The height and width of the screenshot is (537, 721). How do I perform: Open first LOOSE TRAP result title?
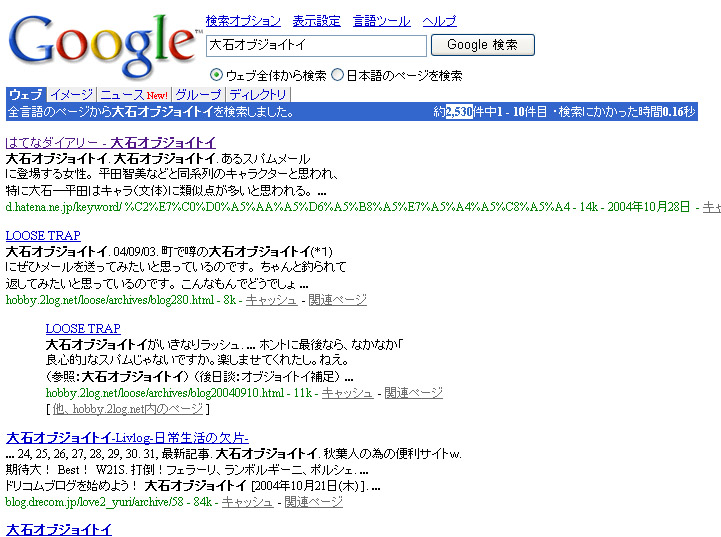pos(43,236)
